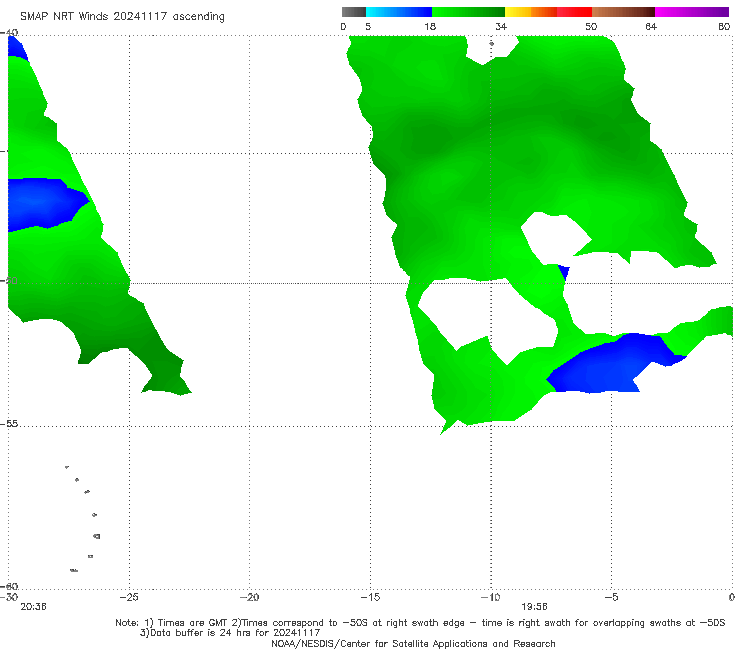This screenshot has width=740, height=650.
Task: Pick the cyan-to-blue segment of the wind color bar
Action: pos(399,12)
